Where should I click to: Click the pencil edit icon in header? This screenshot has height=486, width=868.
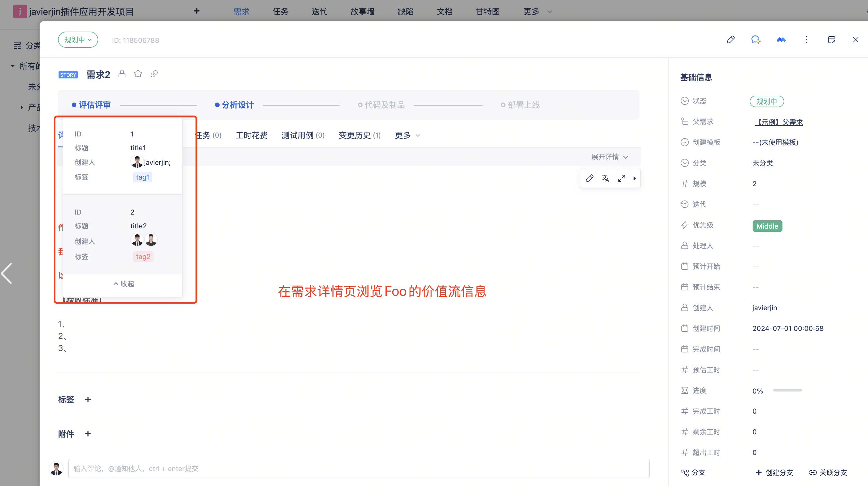(x=731, y=40)
